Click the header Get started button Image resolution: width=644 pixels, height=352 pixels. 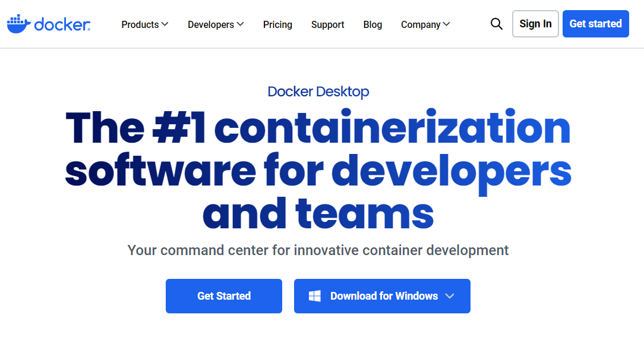click(x=595, y=24)
